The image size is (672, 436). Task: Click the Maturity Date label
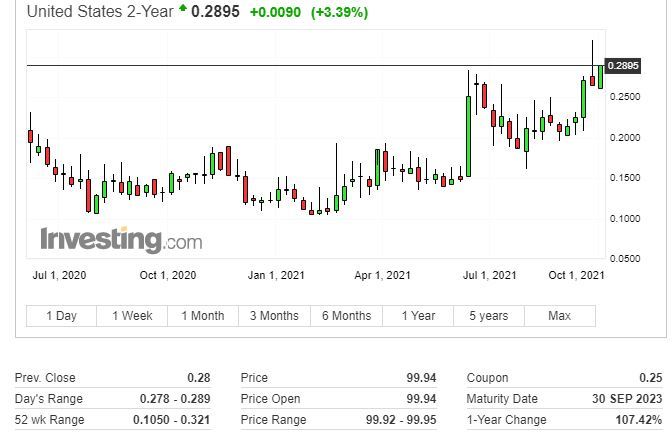pos(502,399)
